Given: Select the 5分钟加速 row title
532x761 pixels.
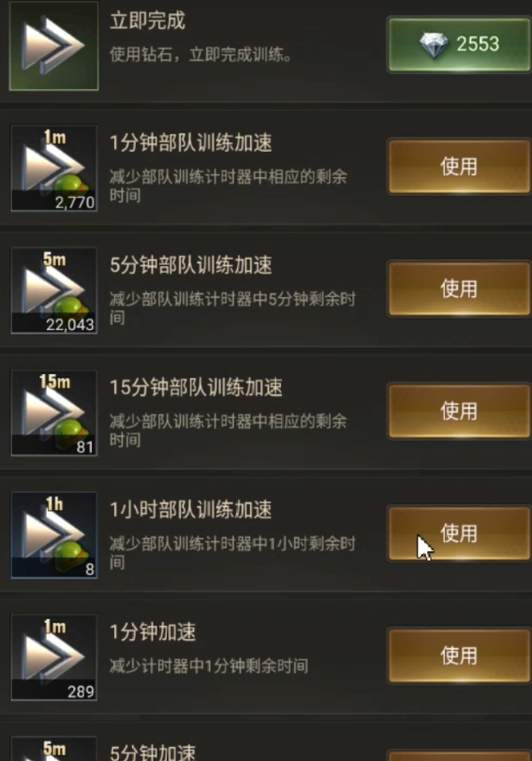Looking at the screenshot, I should tap(153, 753).
